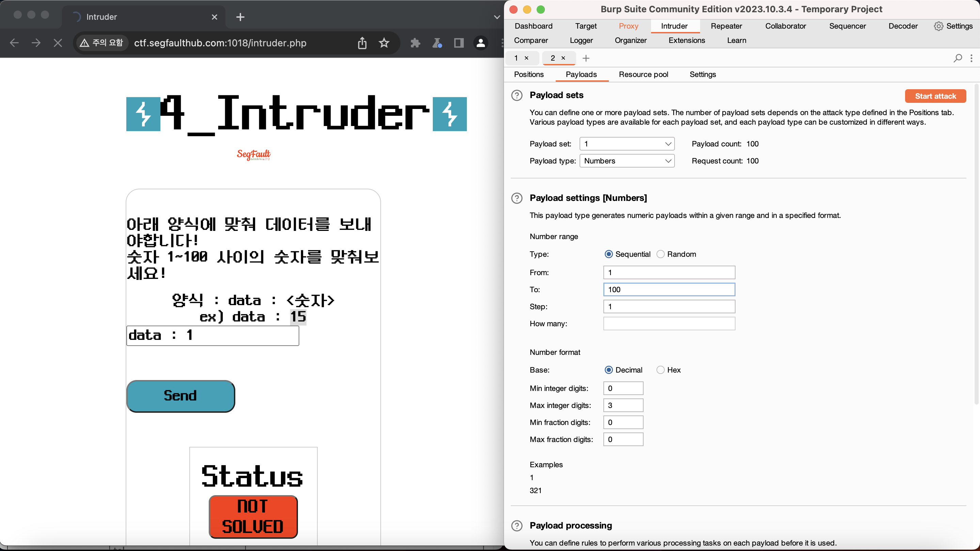The image size is (980, 551).
Task: Click the Min fraction digits field
Action: click(623, 422)
